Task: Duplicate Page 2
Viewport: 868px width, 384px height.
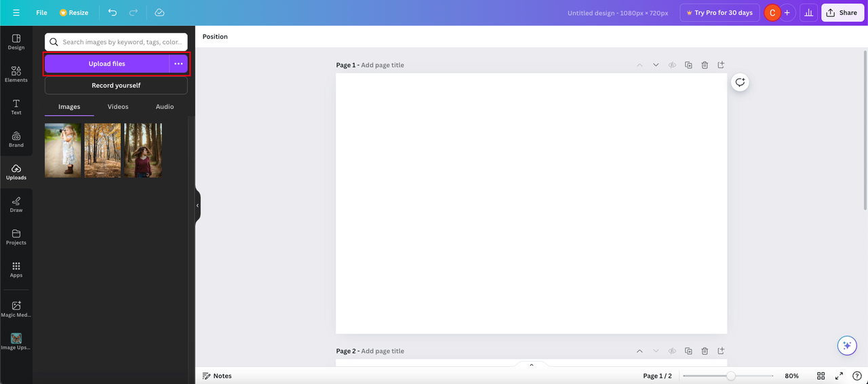Action: pos(688,351)
